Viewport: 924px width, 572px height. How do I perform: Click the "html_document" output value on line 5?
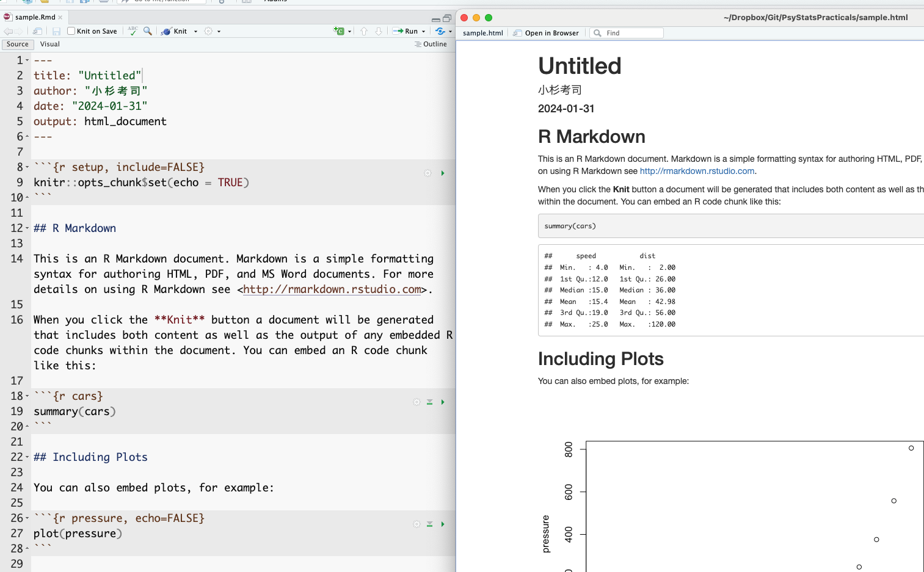tap(125, 121)
